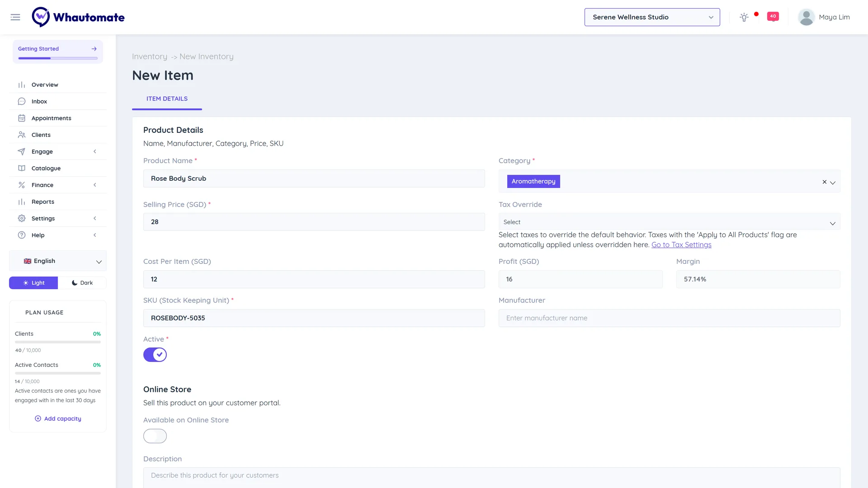Viewport: 868px width, 488px height.
Task: Open English language selector
Action: (x=58, y=261)
